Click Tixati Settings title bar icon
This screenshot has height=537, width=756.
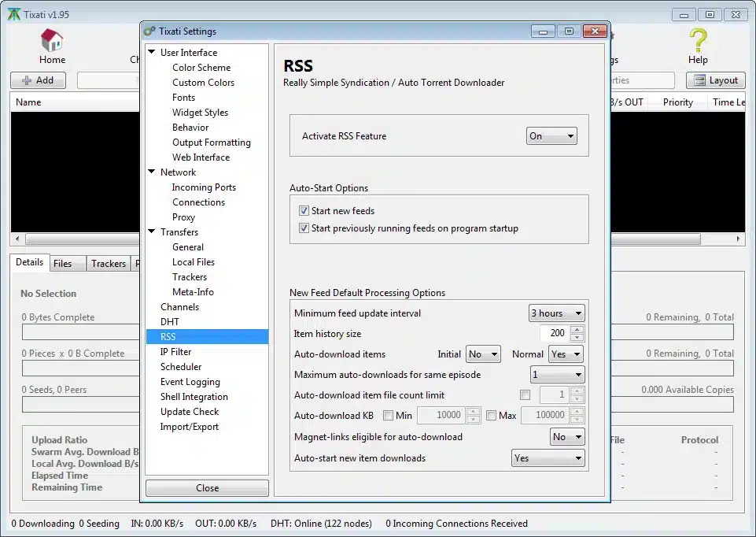(150, 31)
